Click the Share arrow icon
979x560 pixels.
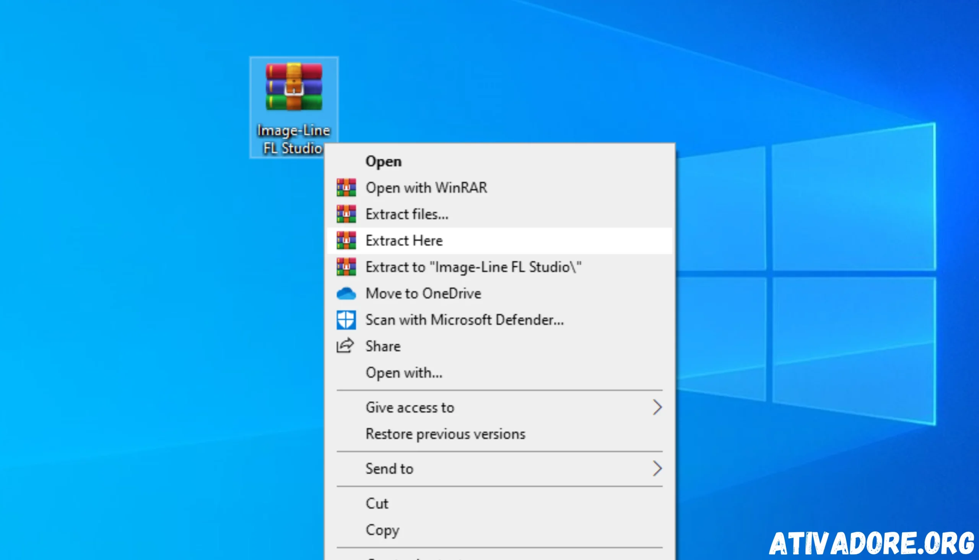point(345,346)
